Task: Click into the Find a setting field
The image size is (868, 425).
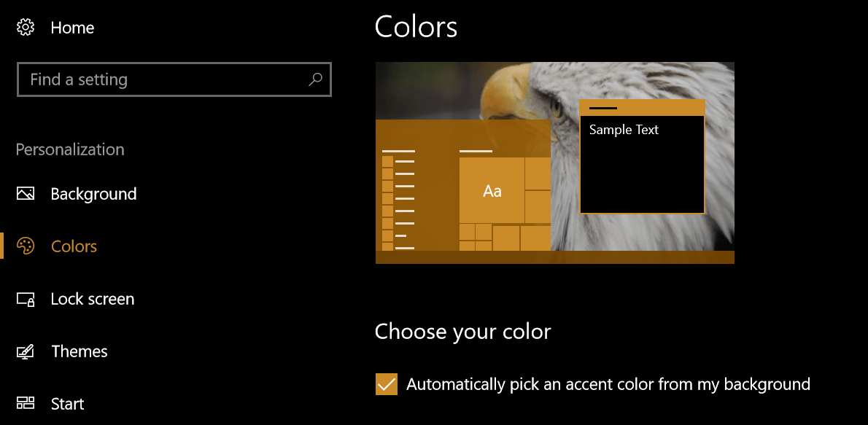Action: click(146, 79)
